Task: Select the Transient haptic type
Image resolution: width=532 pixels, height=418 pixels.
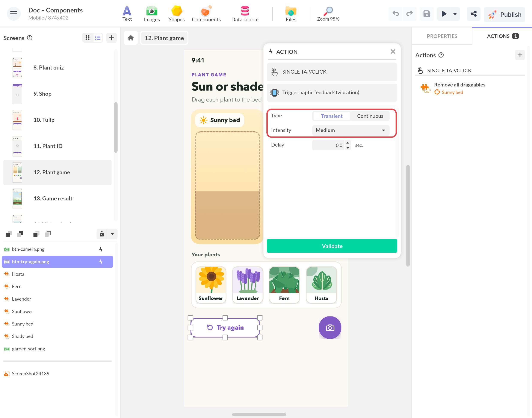Action: (x=331, y=116)
